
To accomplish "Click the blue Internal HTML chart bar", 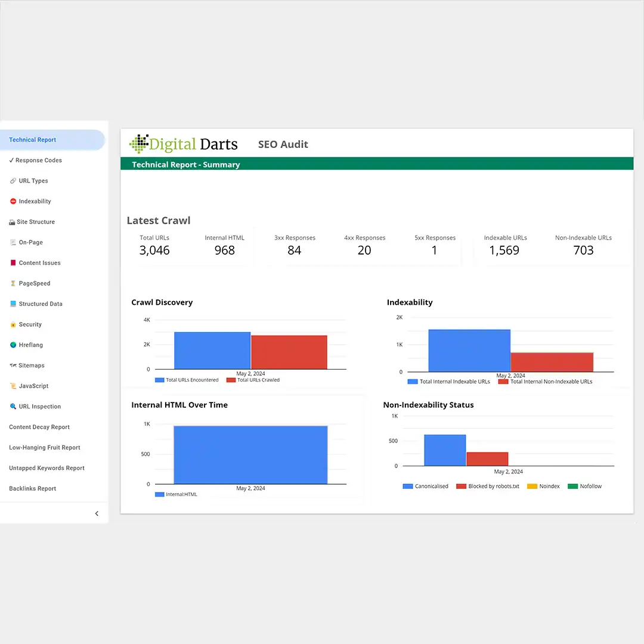I will 250,454.
